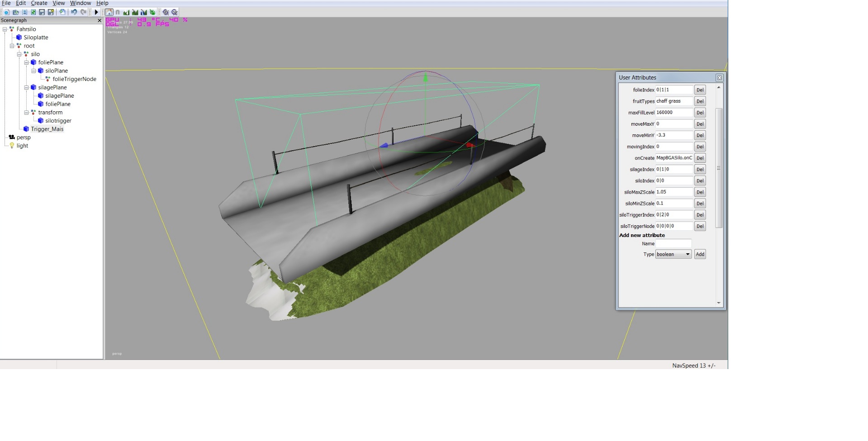This screenshot has height=441, width=868.
Task: Select folieTriggerNode in the scenegraph
Action: (74, 79)
